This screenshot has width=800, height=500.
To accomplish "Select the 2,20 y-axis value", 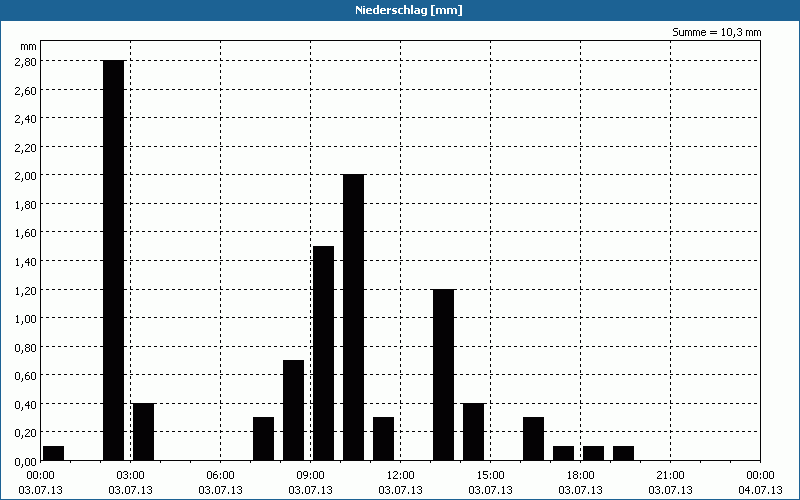I will coord(26,147).
